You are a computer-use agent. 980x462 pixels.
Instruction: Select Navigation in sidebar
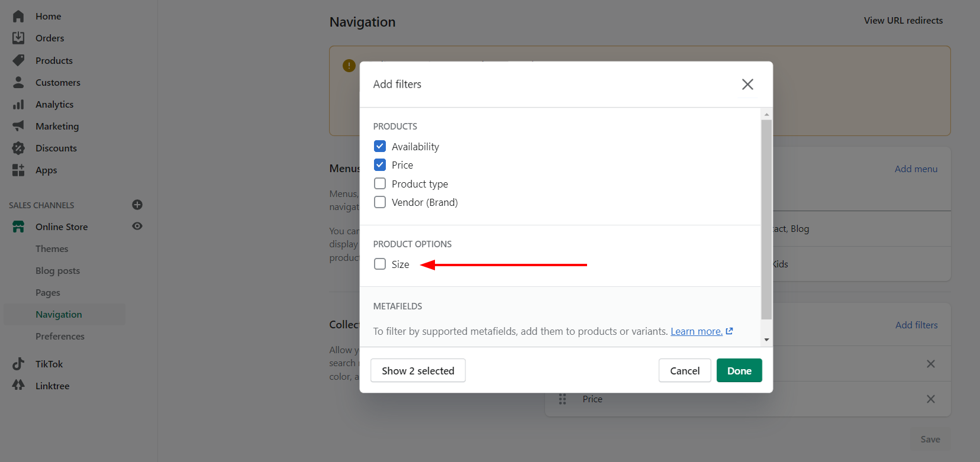click(x=59, y=315)
